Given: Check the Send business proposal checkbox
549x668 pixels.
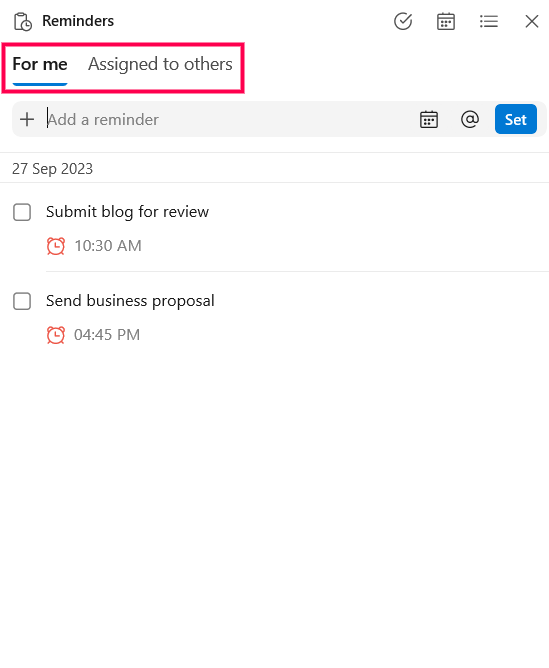Looking at the screenshot, I should 22,301.
